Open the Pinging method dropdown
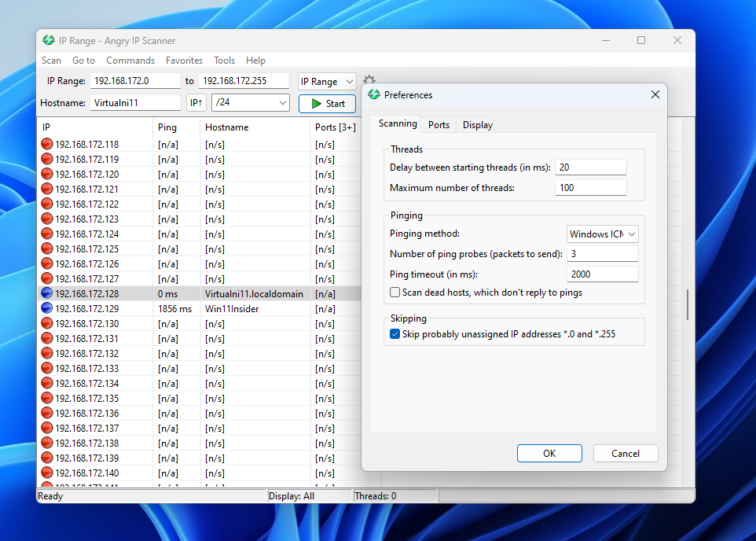Viewport: 756px width, 541px height. pyautogui.click(x=602, y=234)
